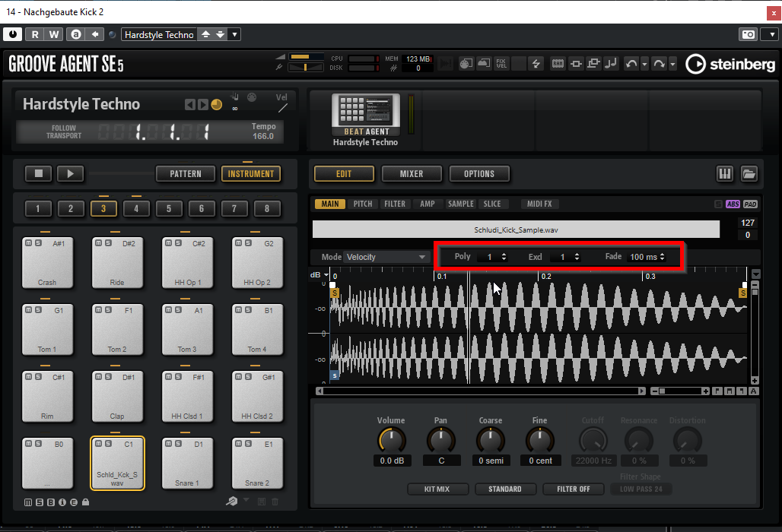Open the load sample folder icon
Image resolution: width=782 pixels, height=532 pixels.
pyautogui.click(x=749, y=174)
